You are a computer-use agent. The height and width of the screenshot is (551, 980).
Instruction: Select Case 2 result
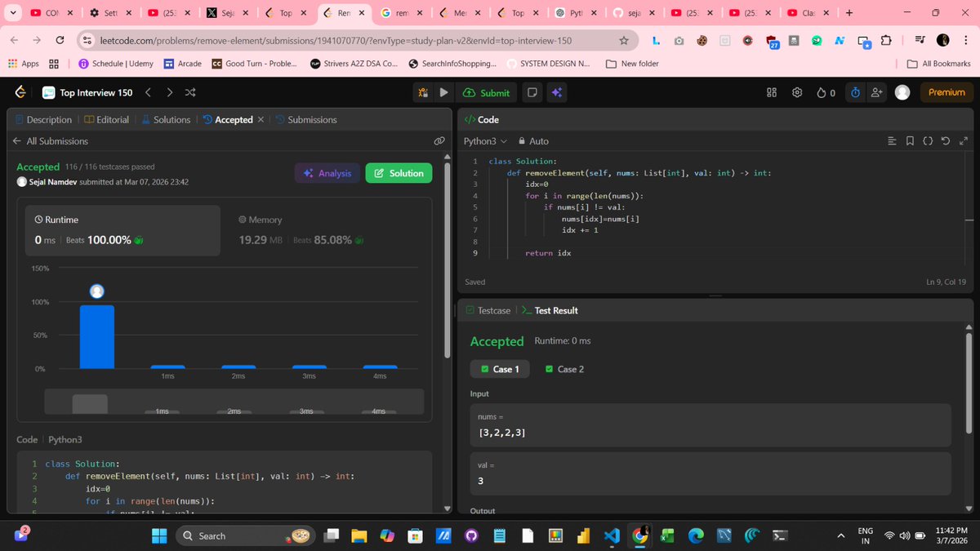(x=563, y=369)
